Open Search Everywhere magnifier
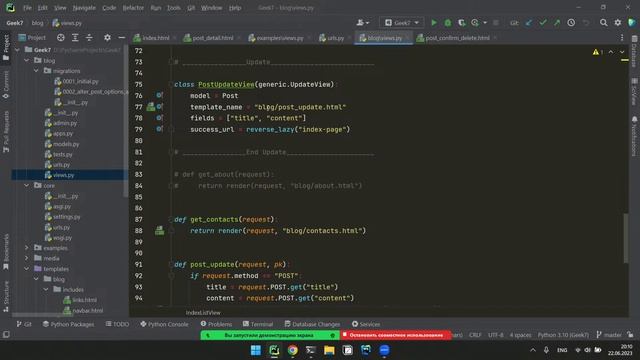 (603, 23)
